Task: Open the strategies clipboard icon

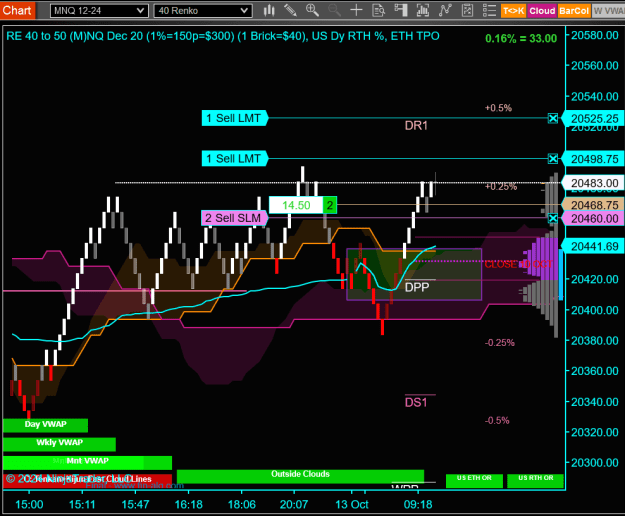Action: click(x=467, y=10)
